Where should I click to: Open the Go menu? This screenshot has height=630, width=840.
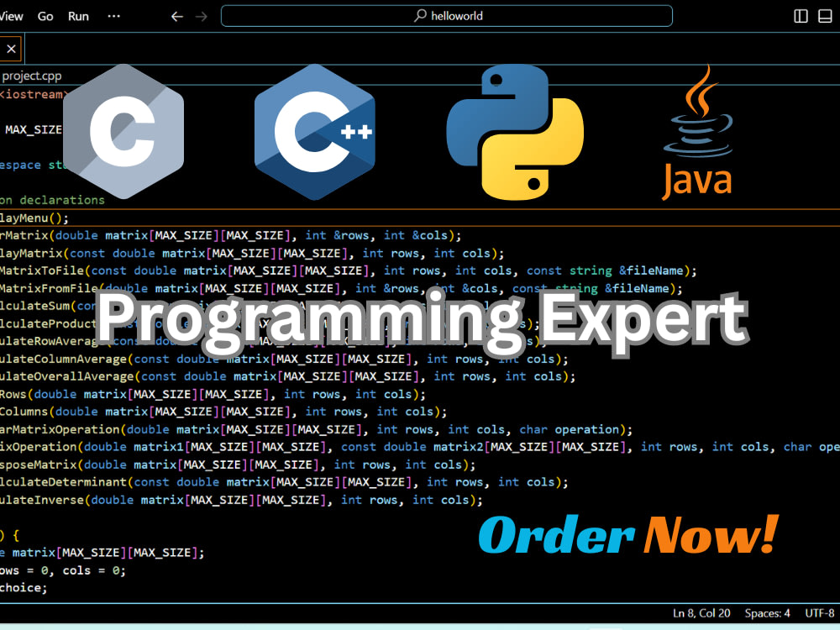[45, 17]
